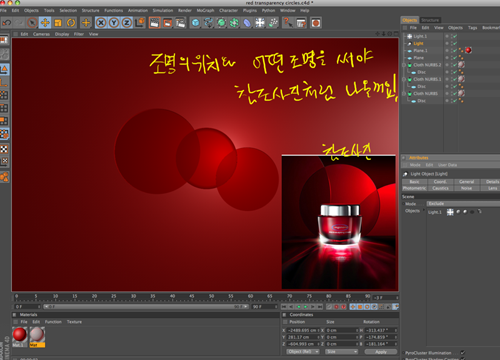Open the Object (Rel) dropdown
Viewport: 500px width, 360px height.
click(x=303, y=352)
